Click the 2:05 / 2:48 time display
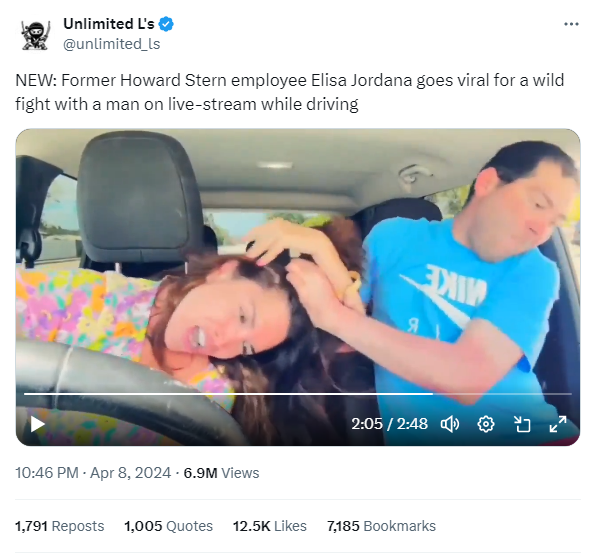This screenshot has height=557, width=592. (389, 424)
